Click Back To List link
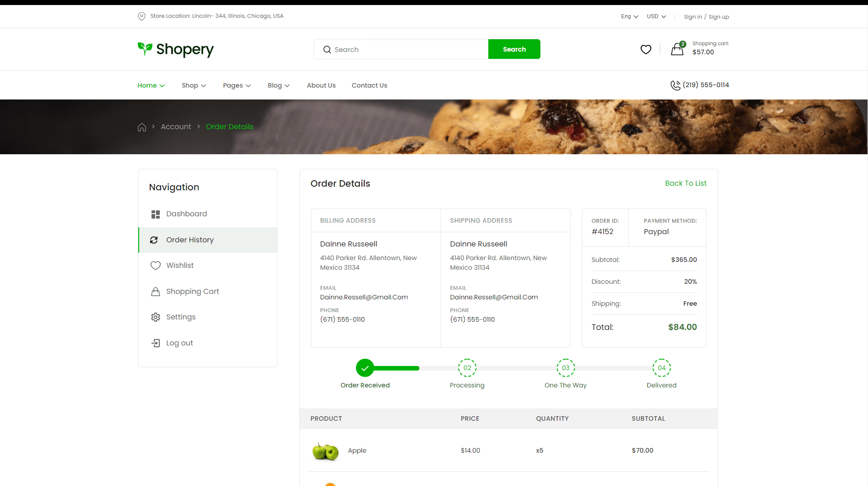Screen dimensions: 868x486 pyautogui.click(x=685, y=183)
